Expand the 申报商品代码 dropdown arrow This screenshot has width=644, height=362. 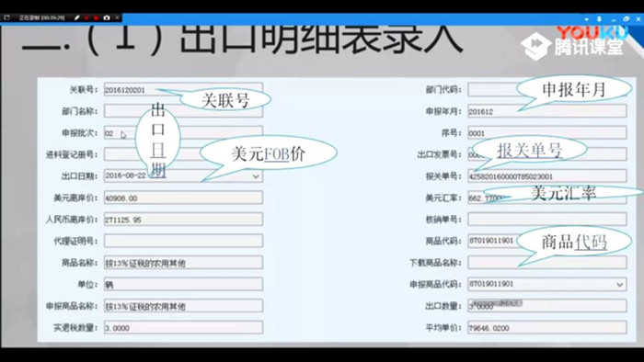coord(620,285)
